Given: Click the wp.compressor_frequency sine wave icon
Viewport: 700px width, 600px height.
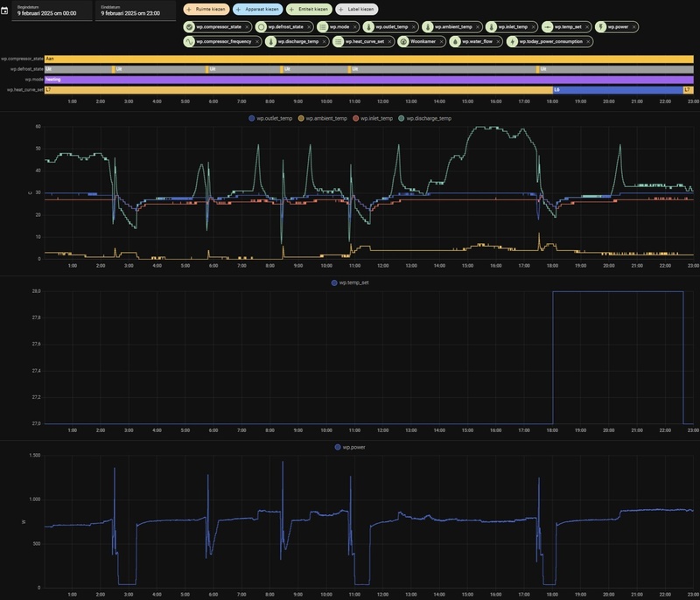Looking at the screenshot, I should click(189, 41).
